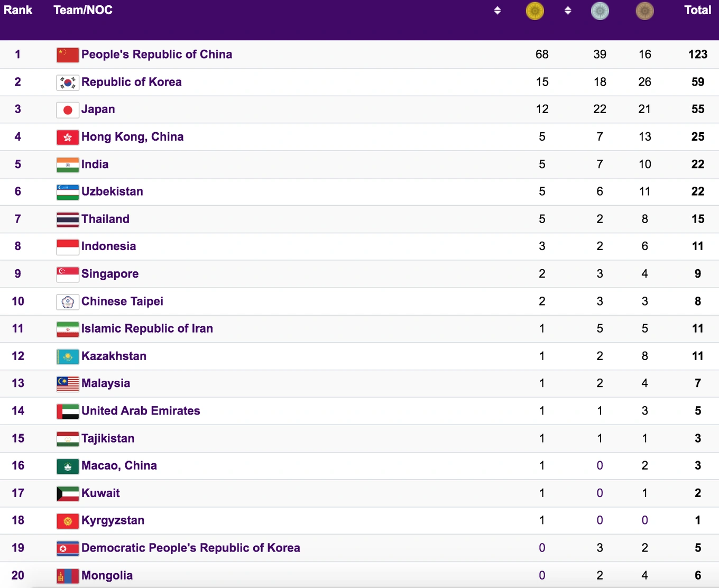The height and width of the screenshot is (588, 719).
Task: Open the Islamic Republic of Iran link
Action: (147, 328)
